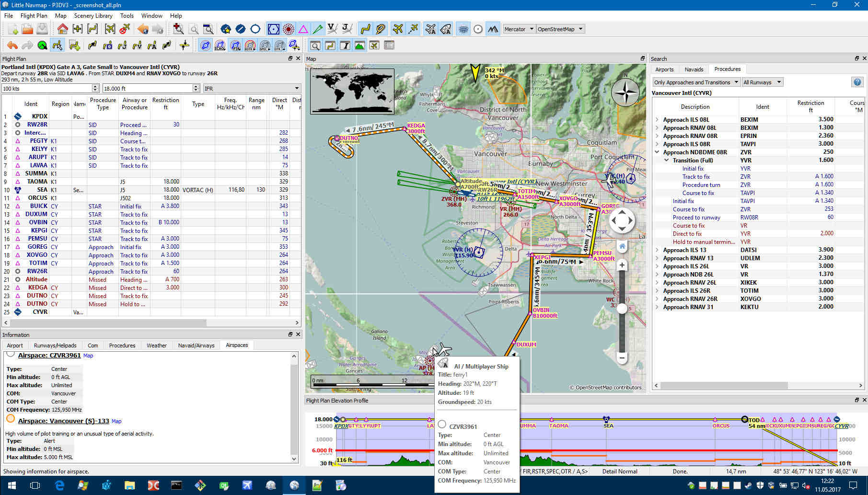Switch to the Weather information tab

coord(157,345)
